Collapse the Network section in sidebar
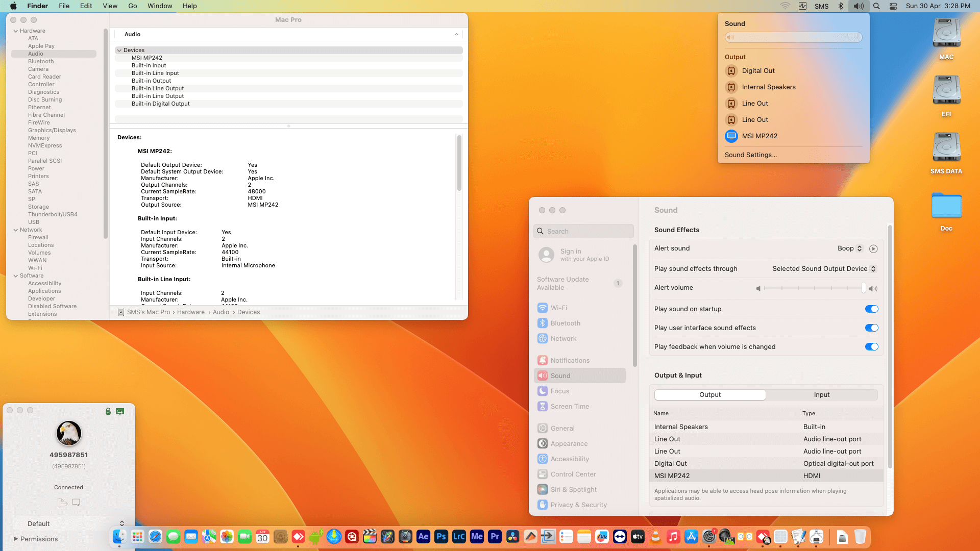This screenshot has height=551, width=980. 15,230
